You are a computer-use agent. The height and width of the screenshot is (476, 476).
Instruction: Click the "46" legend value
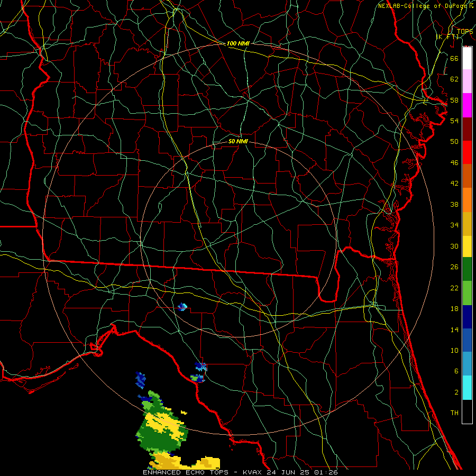(x=454, y=163)
